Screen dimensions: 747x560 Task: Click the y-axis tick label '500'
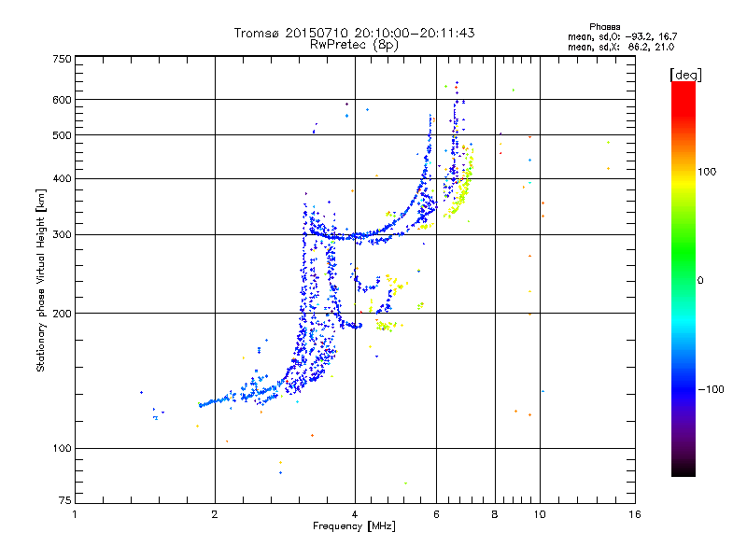[62, 135]
